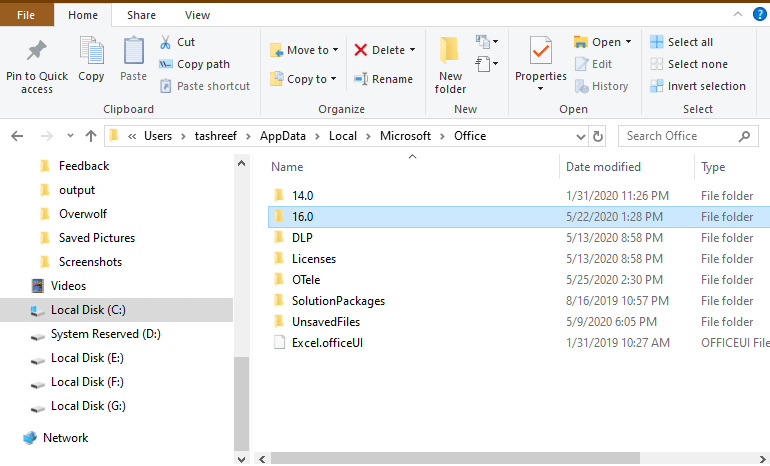
Task: Open the address bar history dropdown
Action: click(580, 137)
